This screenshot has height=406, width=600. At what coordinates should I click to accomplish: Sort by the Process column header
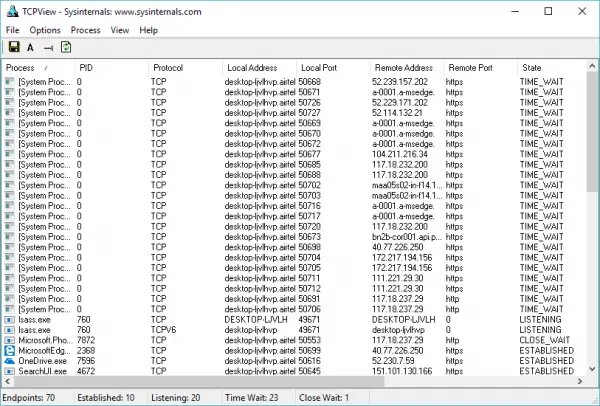(38, 68)
